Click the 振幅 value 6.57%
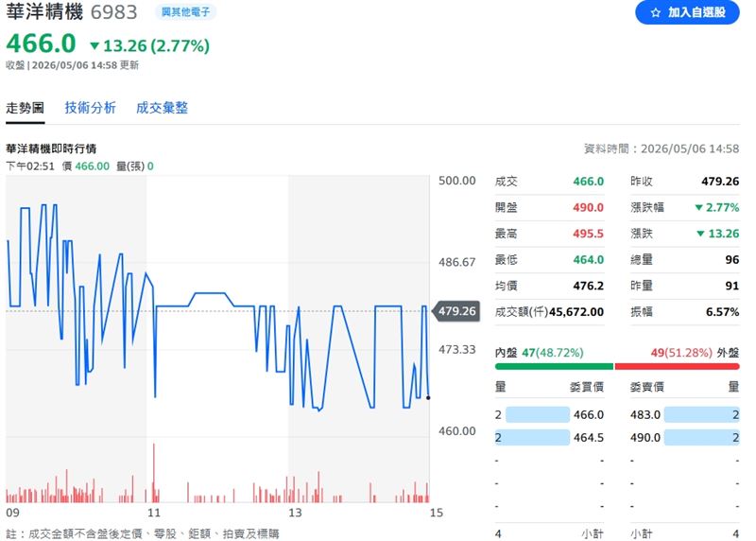 coord(722,312)
